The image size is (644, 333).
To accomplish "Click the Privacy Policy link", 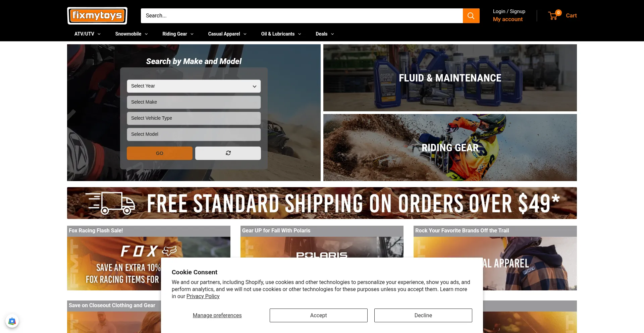I will click(203, 296).
